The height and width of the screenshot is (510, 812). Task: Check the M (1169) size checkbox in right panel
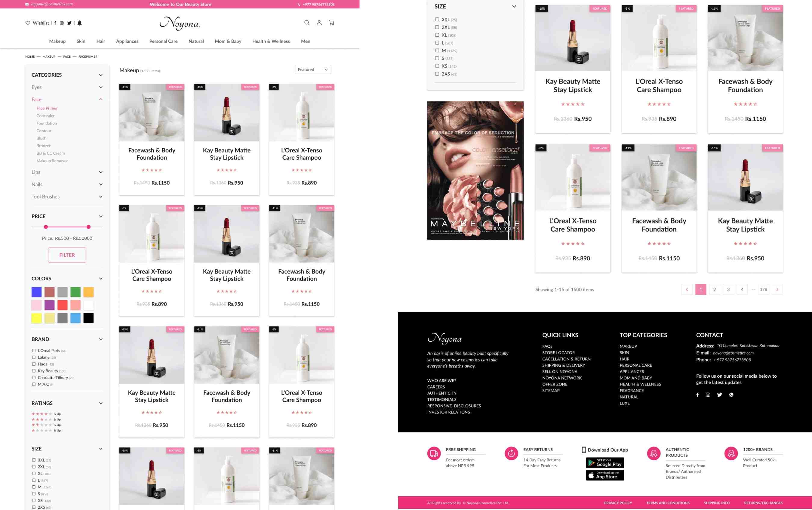[x=437, y=51]
